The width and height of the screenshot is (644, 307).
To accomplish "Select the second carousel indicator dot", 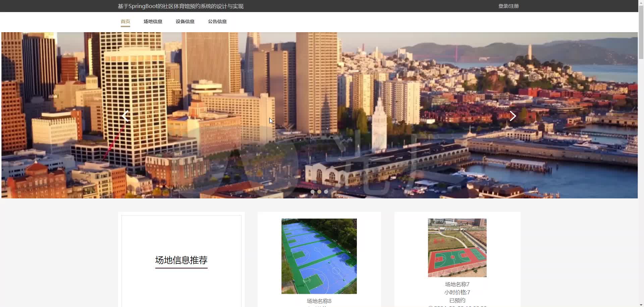I will [319, 192].
